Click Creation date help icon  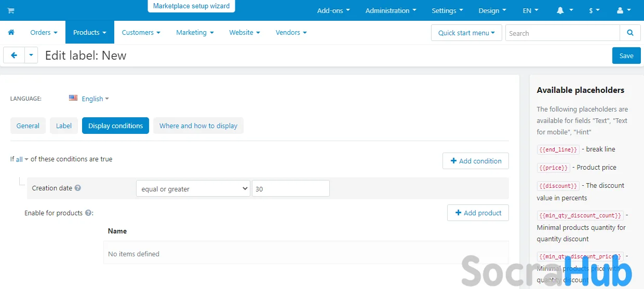click(x=78, y=188)
